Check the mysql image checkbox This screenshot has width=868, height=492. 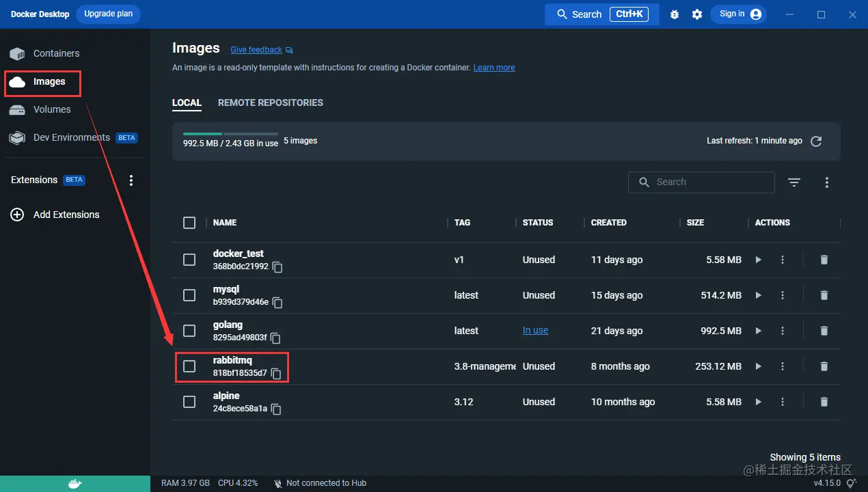coord(189,295)
